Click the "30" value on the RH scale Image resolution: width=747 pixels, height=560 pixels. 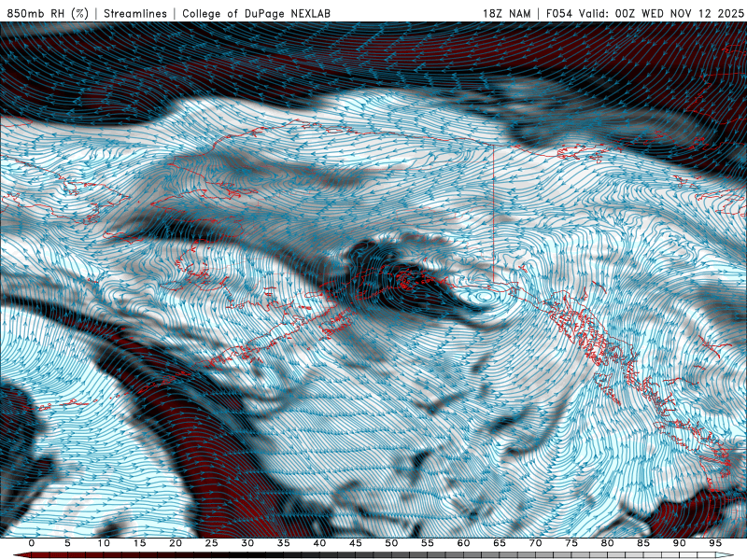click(x=247, y=543)
